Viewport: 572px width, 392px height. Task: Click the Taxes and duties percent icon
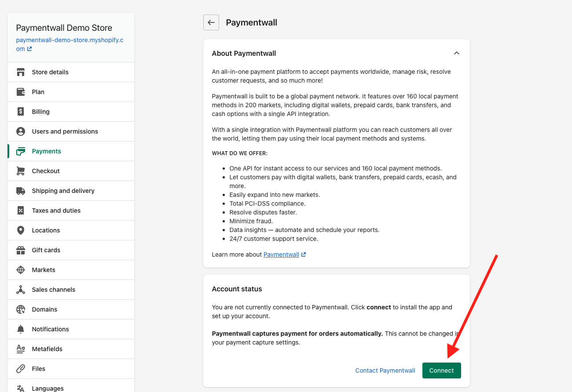(x=21, y=211)
